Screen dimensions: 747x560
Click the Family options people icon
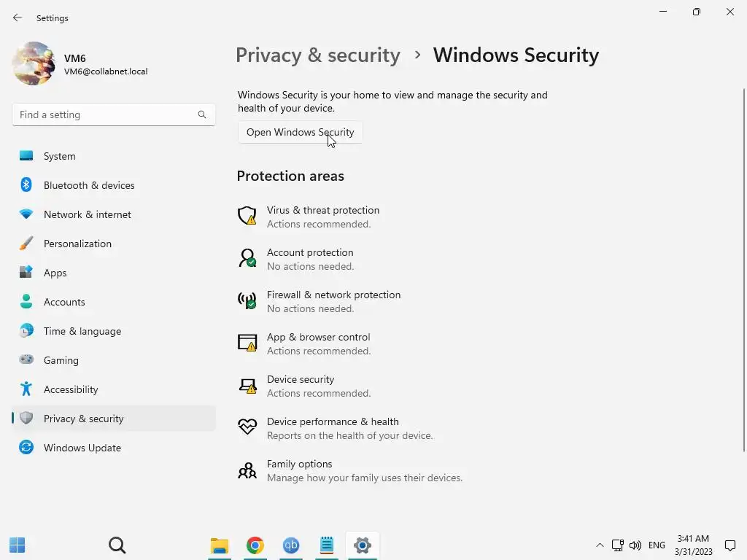coord(247,470)
